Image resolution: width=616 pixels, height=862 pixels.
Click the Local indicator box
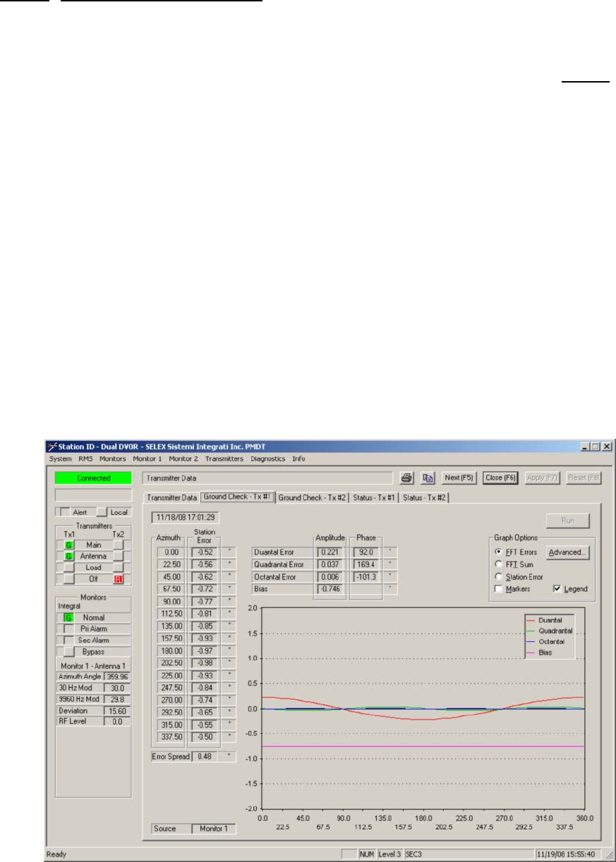point(102,512)
